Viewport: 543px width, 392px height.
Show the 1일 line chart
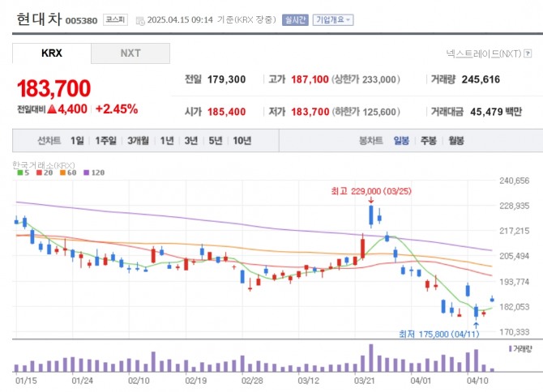[x=77, y=140]
